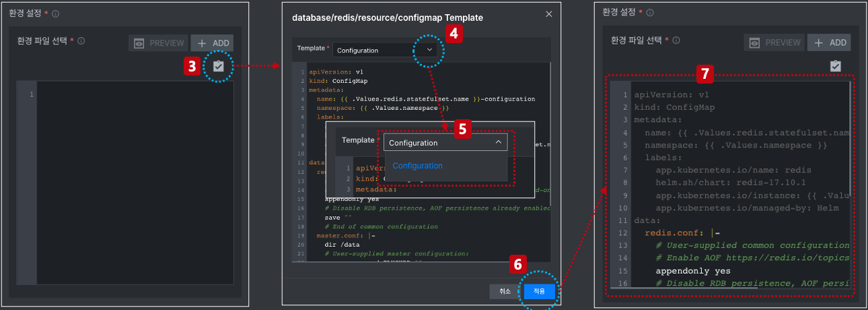Open the Template dropdown in dialog header
This screenshot has height=310, width=868.
[x=386, y=50]
